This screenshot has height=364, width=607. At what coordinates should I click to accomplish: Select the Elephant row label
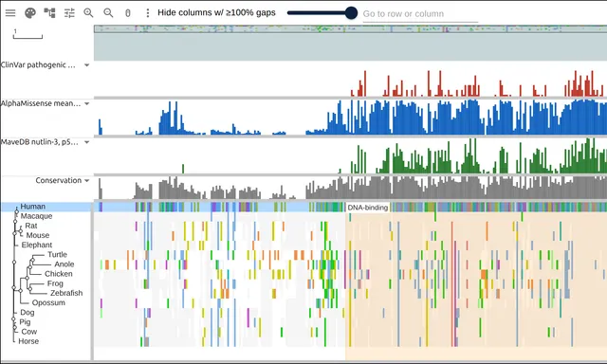[x=37, y=246]
